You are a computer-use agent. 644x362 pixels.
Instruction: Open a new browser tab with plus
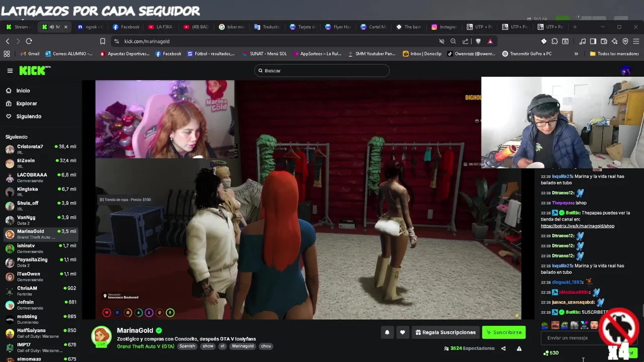[x=575, y=27]
